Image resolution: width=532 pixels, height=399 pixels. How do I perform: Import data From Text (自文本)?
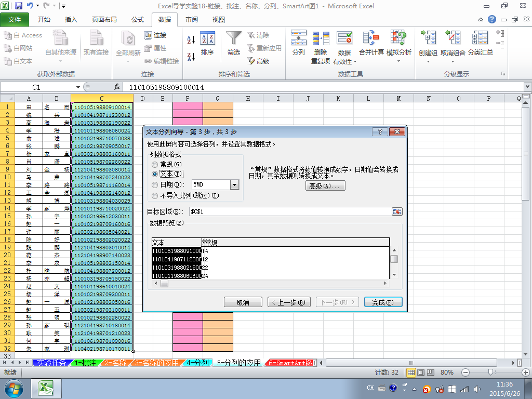coord(18,61)
